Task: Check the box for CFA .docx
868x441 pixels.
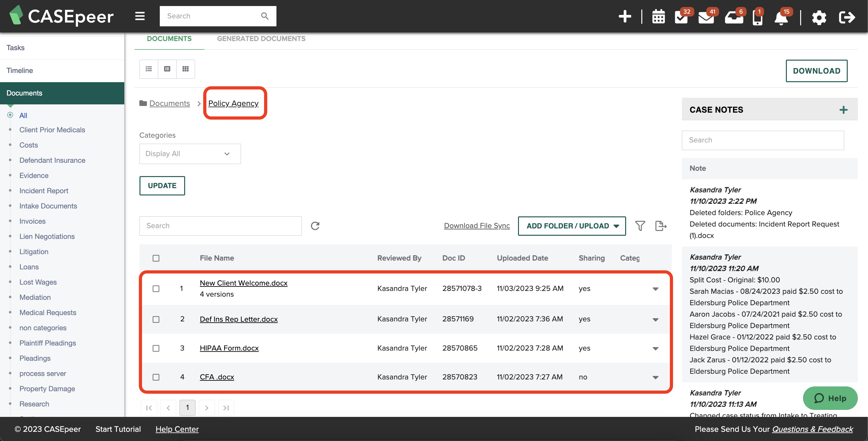Action: tap(156, 377)
